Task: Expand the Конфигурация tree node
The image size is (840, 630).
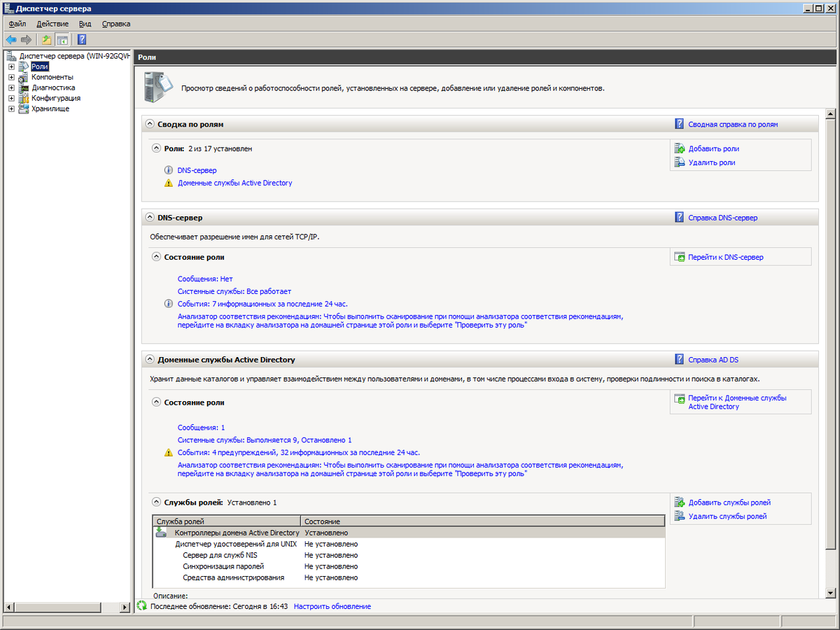Action: (x=11, y=98)
